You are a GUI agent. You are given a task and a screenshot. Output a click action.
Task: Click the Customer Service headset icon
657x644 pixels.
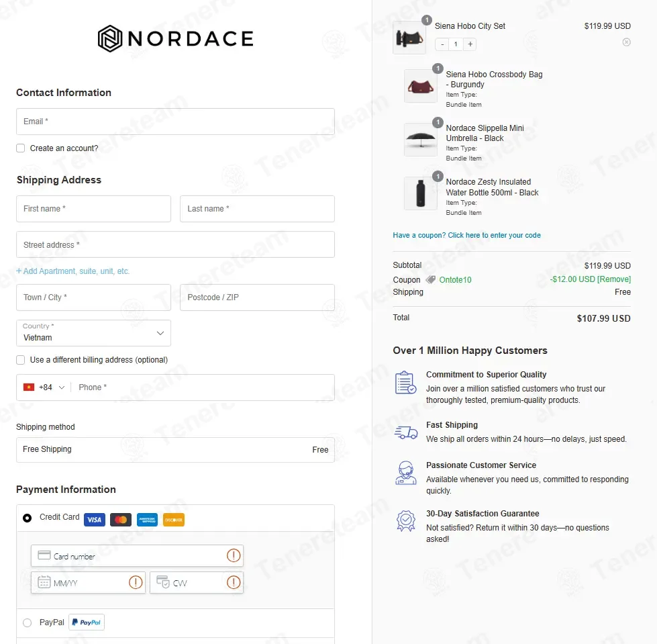pos(405,473)
